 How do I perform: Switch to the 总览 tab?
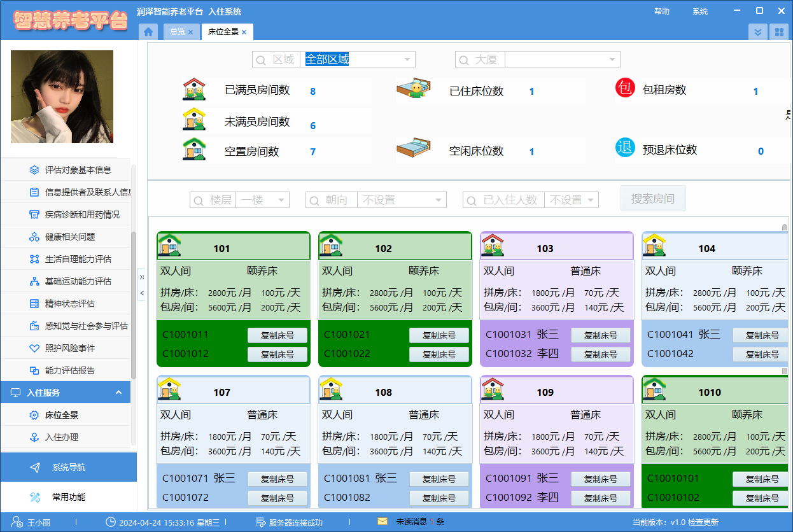click(x=178, y=32)
